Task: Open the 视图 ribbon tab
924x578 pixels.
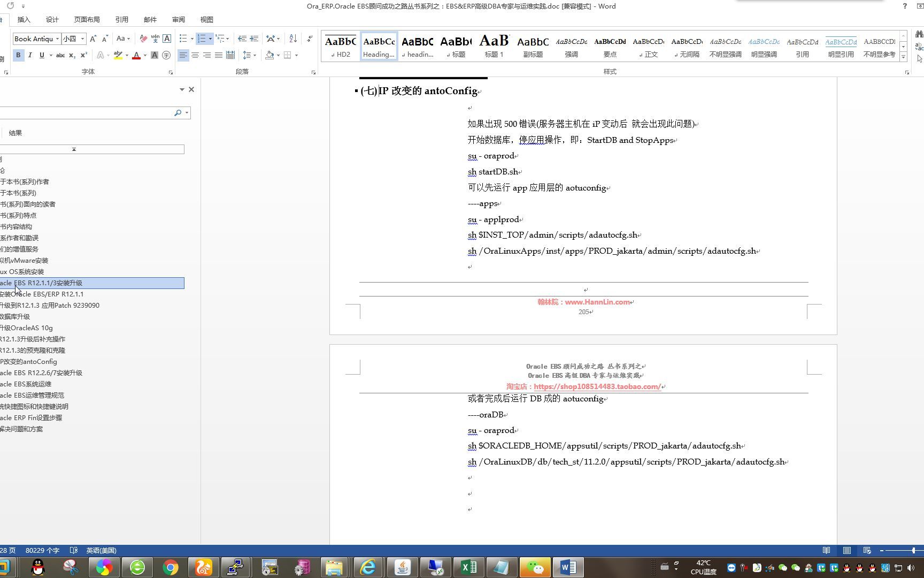Action: 207,20
